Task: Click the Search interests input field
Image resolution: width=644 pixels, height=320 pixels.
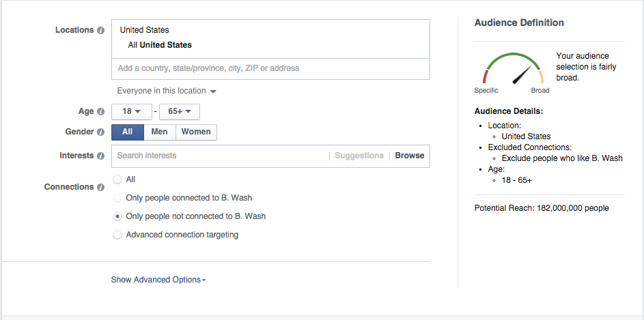Action: 219,156
